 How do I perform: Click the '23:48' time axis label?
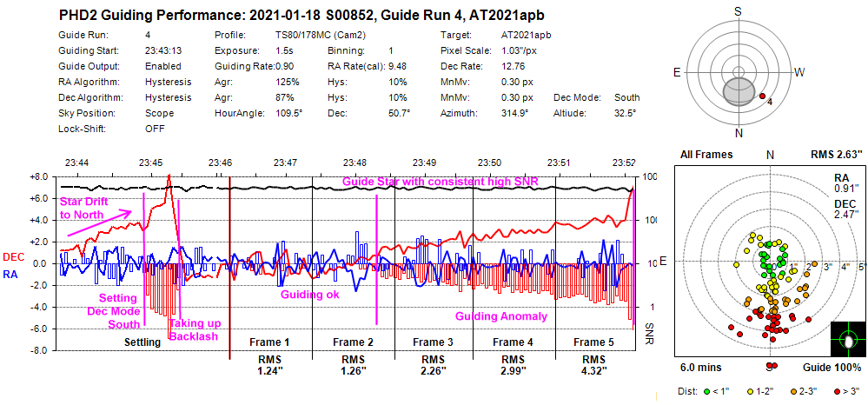click(354, 163)
